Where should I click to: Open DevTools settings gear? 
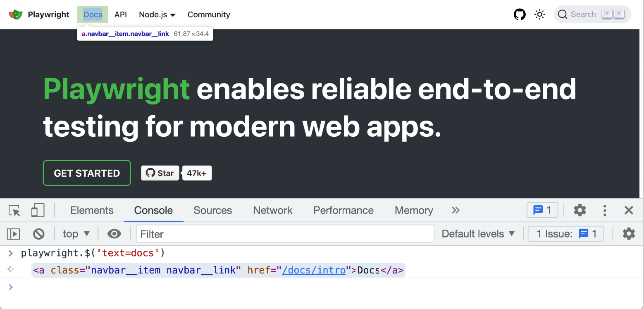pyautogui.click(x=580, y=210)
